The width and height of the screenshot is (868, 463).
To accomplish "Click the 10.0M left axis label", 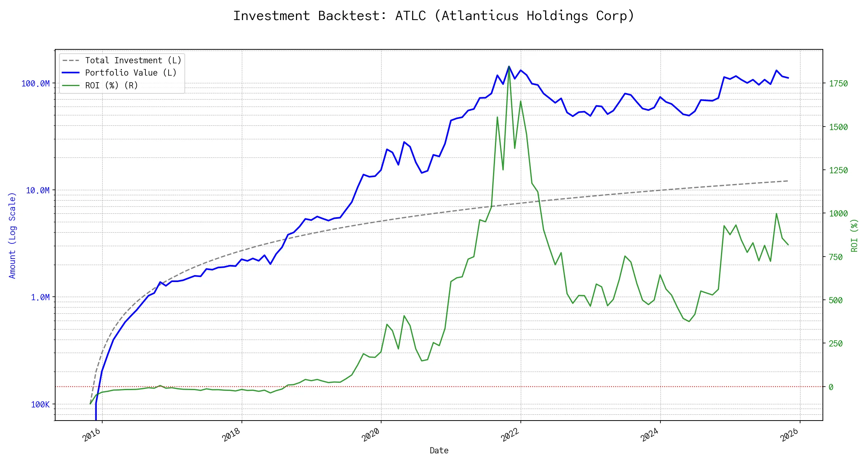I will coord(38,191).
